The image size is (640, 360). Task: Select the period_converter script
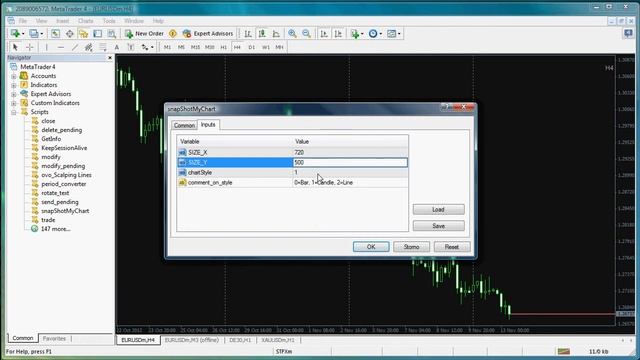pyautogui.click(x=64, y=184)
